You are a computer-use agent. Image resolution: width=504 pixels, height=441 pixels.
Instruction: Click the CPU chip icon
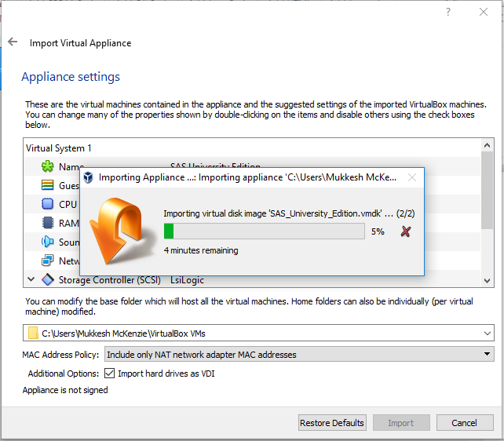(x=48, y=204)
